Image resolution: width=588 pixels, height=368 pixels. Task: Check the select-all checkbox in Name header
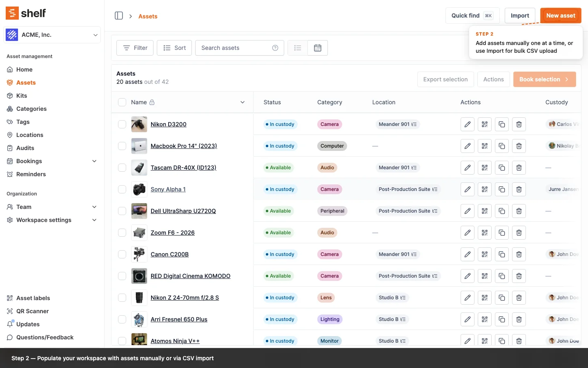122,102
